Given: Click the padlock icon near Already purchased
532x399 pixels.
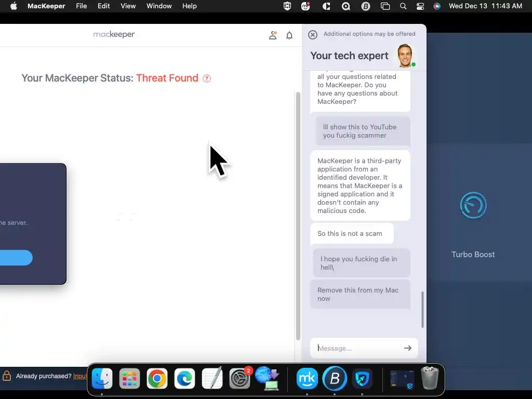Looking at the screenshot, I should point(7,376).
